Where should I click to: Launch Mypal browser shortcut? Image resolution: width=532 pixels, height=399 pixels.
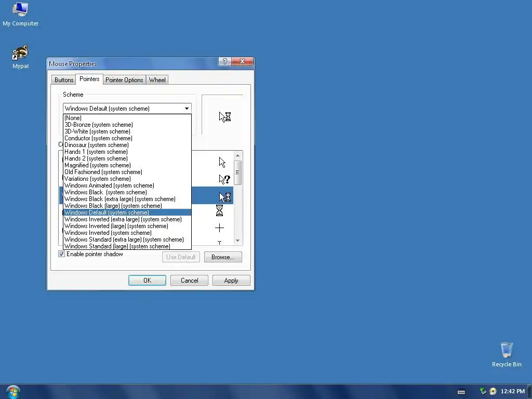20,57
